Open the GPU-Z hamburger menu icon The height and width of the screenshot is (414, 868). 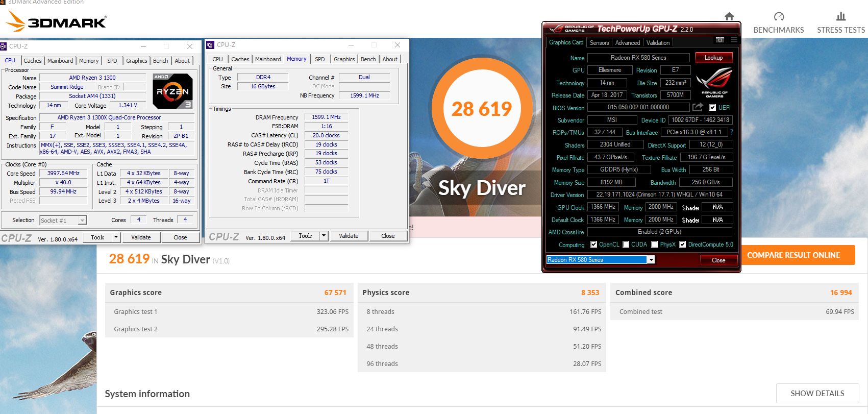(x=734, y=40)
